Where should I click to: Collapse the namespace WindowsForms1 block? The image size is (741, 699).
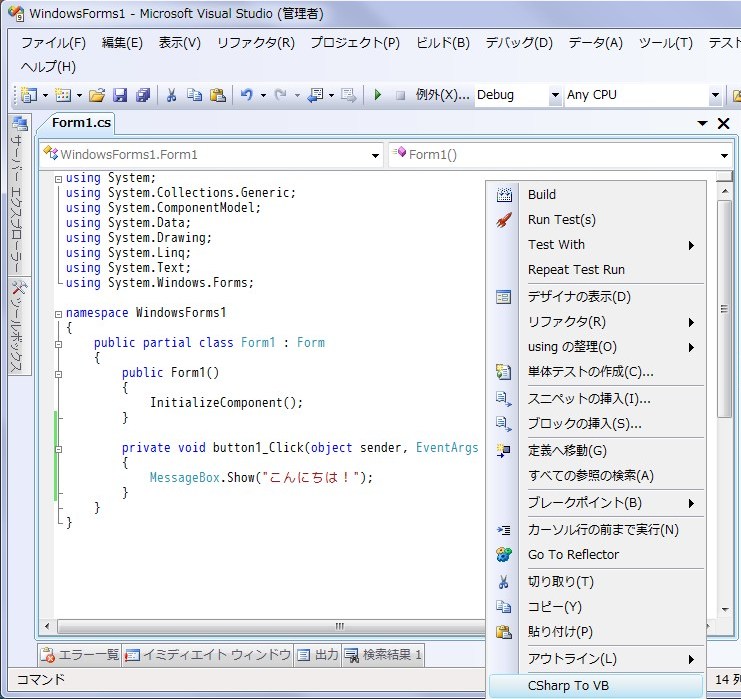[x=58, y=314]
